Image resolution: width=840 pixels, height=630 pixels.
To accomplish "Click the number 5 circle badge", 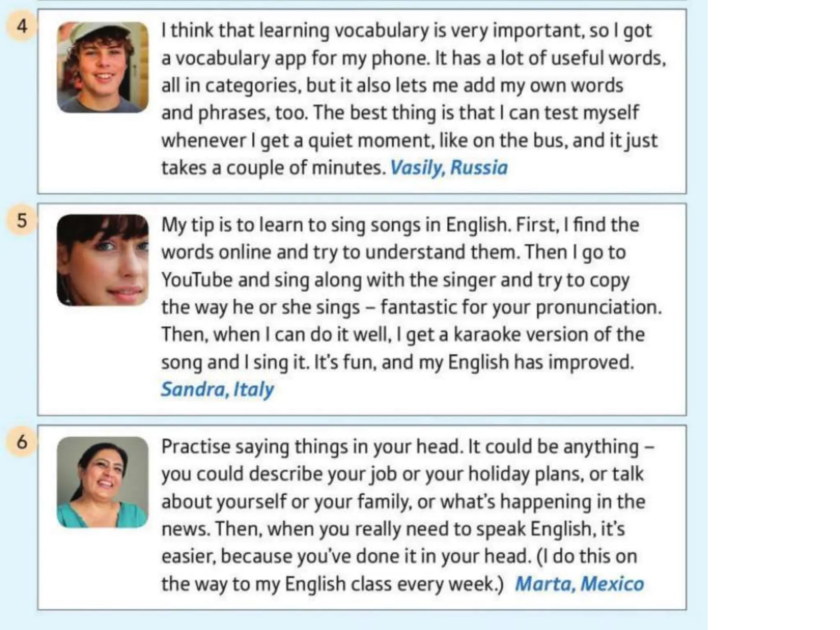I will pos(22,221).
